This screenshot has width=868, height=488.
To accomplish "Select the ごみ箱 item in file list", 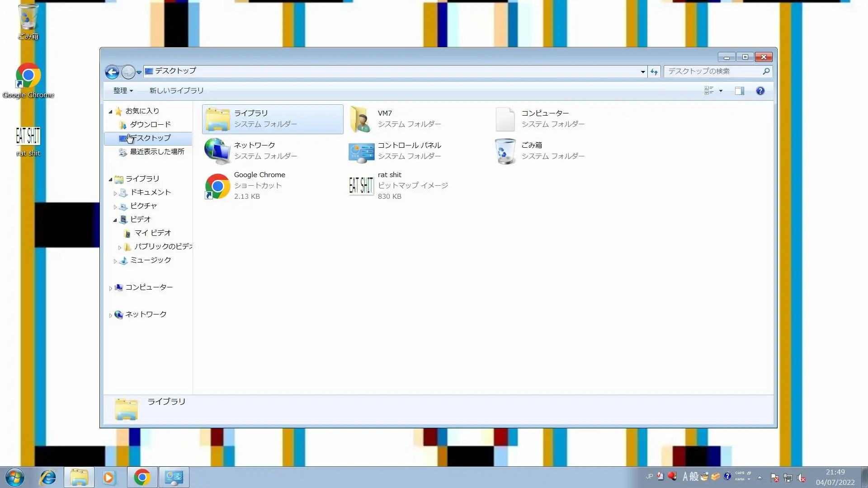I will click(505, 151).
